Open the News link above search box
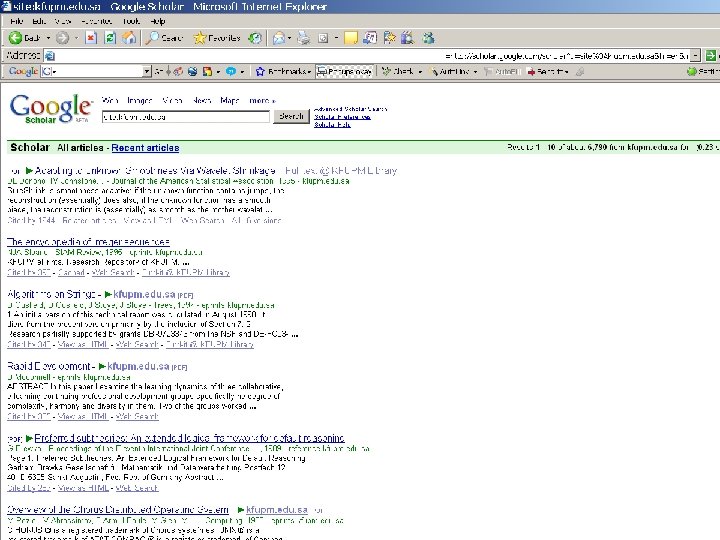 pos(202,100)
